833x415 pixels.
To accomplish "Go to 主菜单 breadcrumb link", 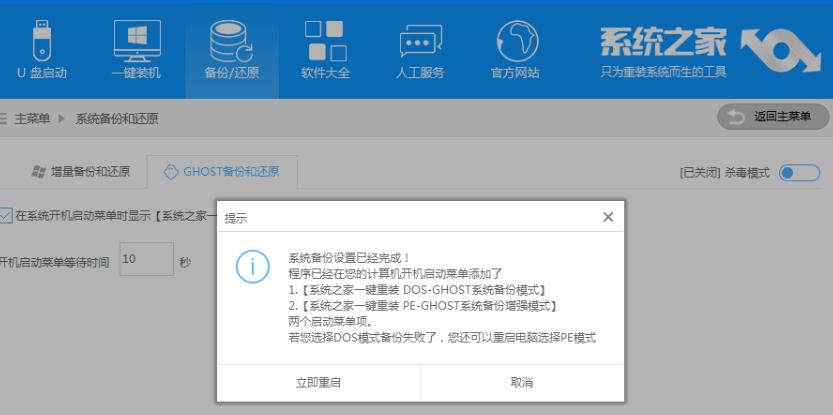I will (32, 118).
